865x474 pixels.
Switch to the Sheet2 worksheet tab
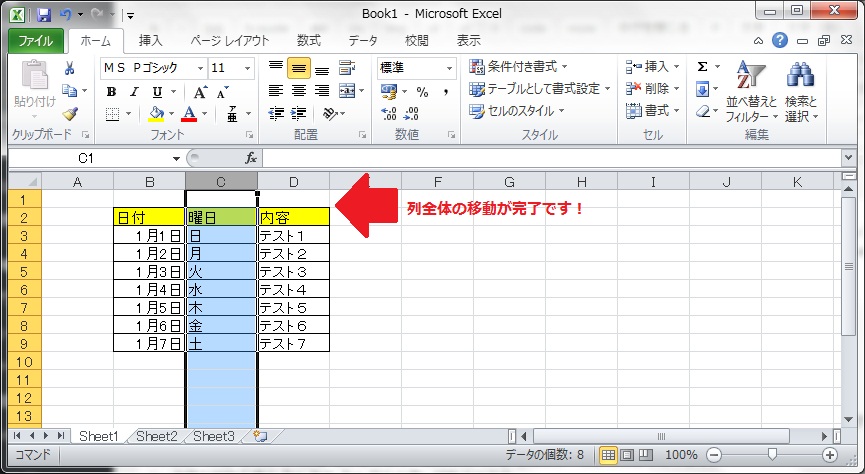coord(157,436)
